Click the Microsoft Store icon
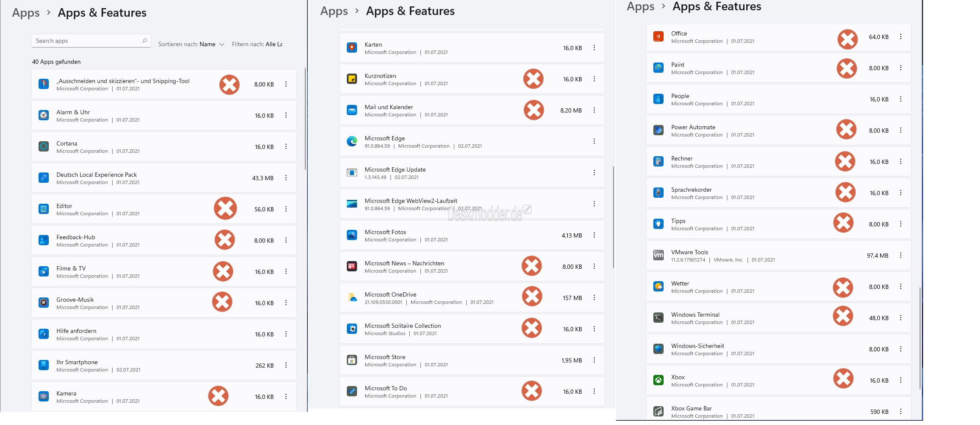The width and height of the screenshot is (980, 425). [352, 360]
